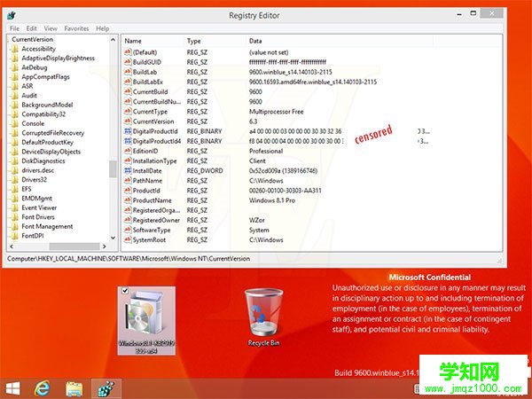
Task: Open the Start menu button
Action: pyautogui.click(x=13, y=388)
